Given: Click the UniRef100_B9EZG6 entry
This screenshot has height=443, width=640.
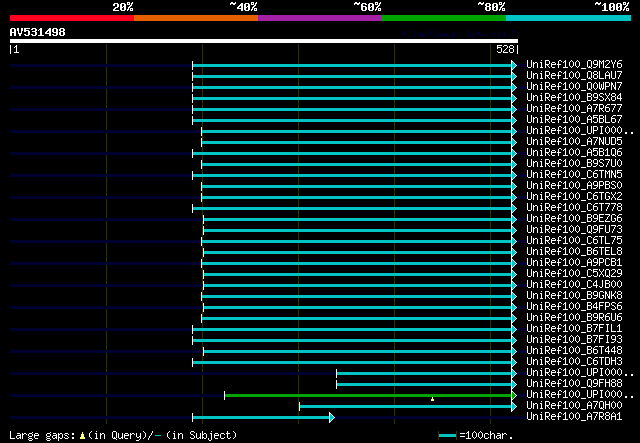Looking at the screenshot, I should 574,219.
